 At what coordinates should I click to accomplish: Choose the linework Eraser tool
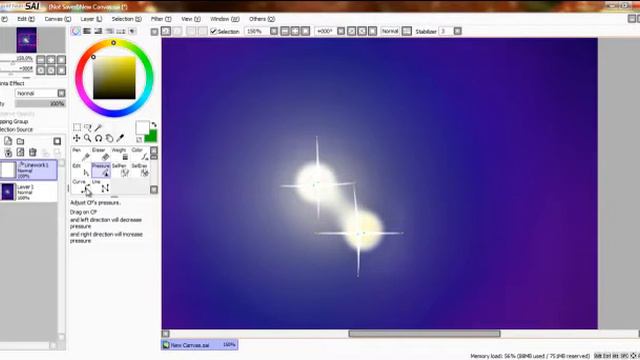click(x=101, y=154)
